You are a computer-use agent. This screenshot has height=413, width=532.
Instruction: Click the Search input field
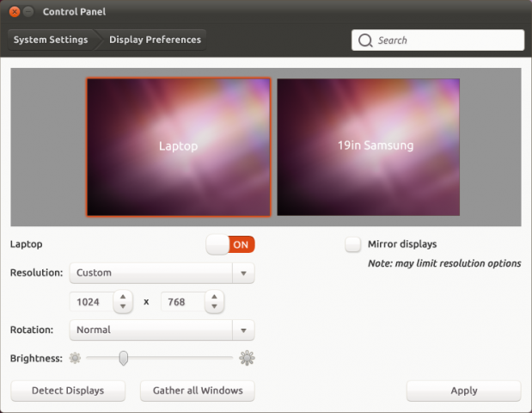(x=438, y=40)
